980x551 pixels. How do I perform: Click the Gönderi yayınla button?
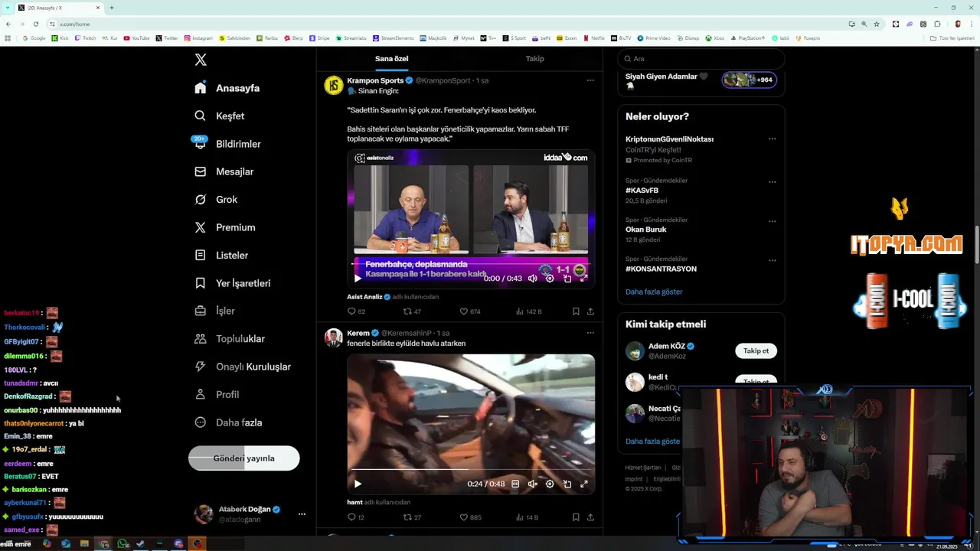(x=243, y=458)
